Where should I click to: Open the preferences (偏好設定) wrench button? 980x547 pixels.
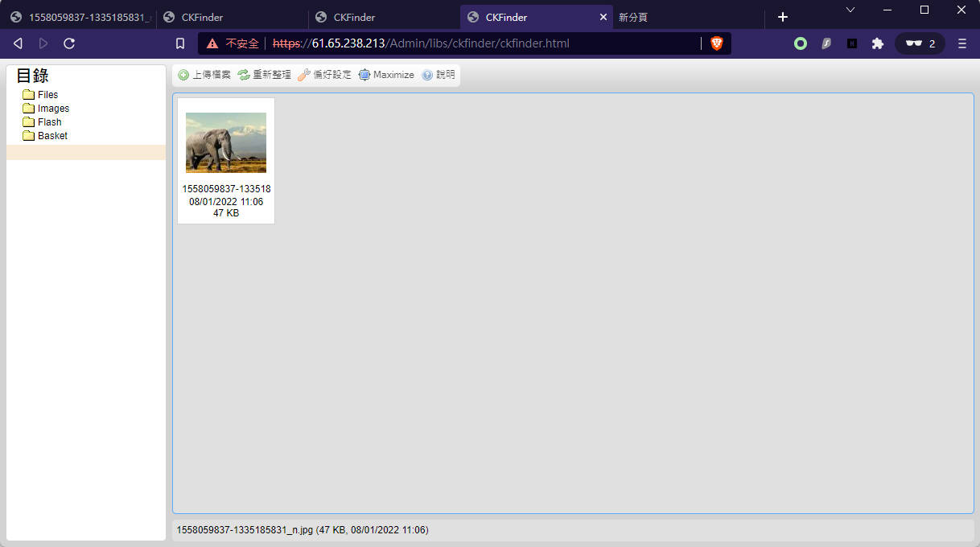tap(325, 75)
